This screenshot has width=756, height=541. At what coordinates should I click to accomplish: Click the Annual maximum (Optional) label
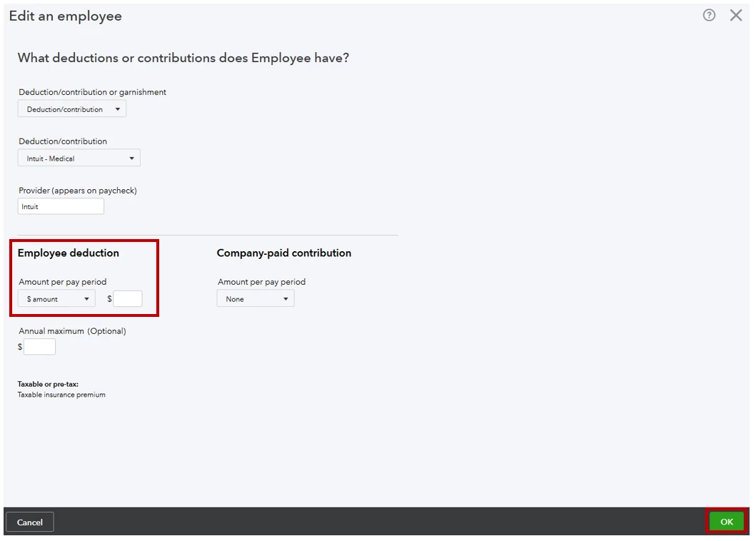72,331
